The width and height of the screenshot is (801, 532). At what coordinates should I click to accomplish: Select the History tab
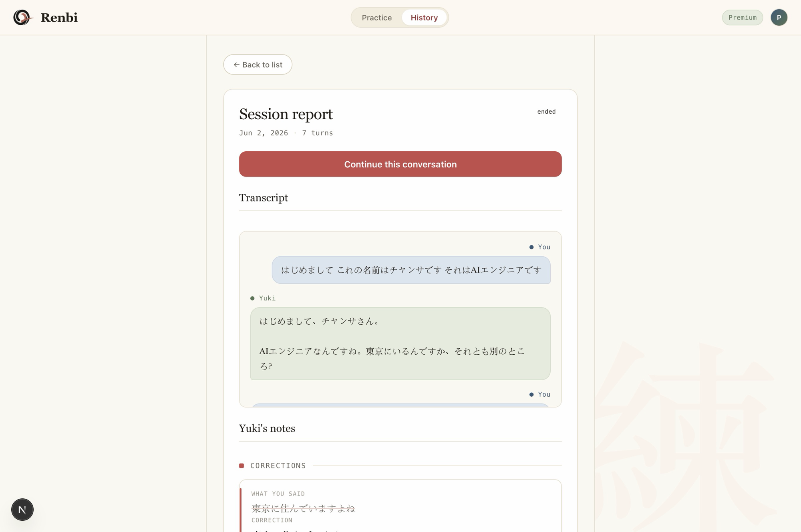(424, 18)
